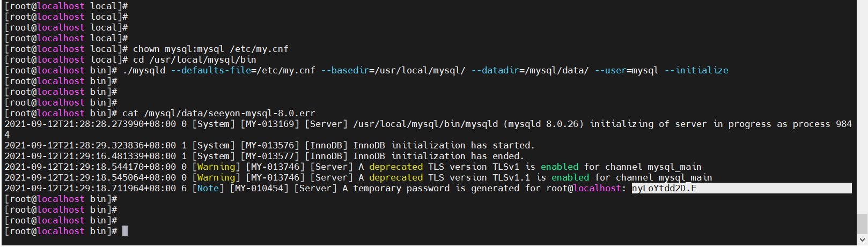
Task: Click the MY-010454 code in Note line
Action: [259, 189]
